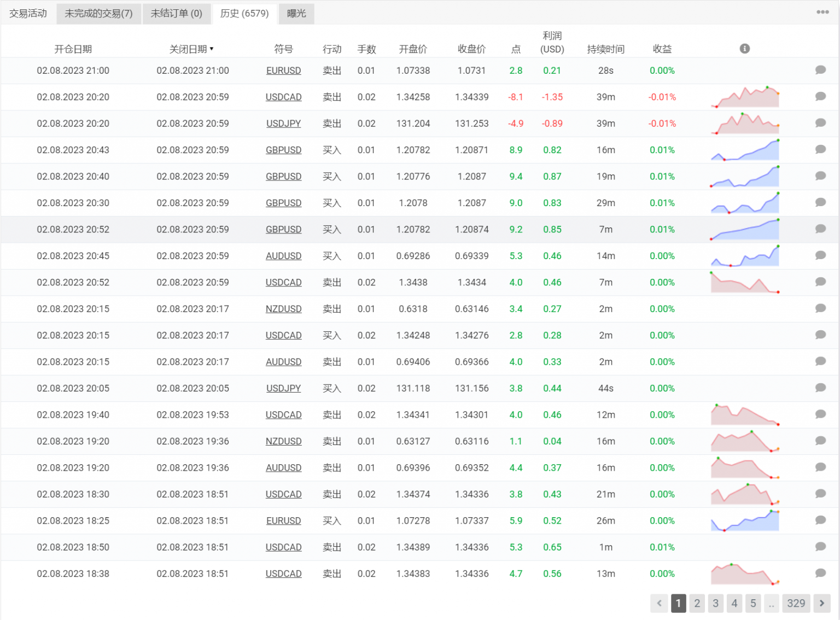The height and width of the screenshot is (620, 840).
Task: Click the sparkline chart on the USDCAD 20:20 row
Action: (745, 97)
